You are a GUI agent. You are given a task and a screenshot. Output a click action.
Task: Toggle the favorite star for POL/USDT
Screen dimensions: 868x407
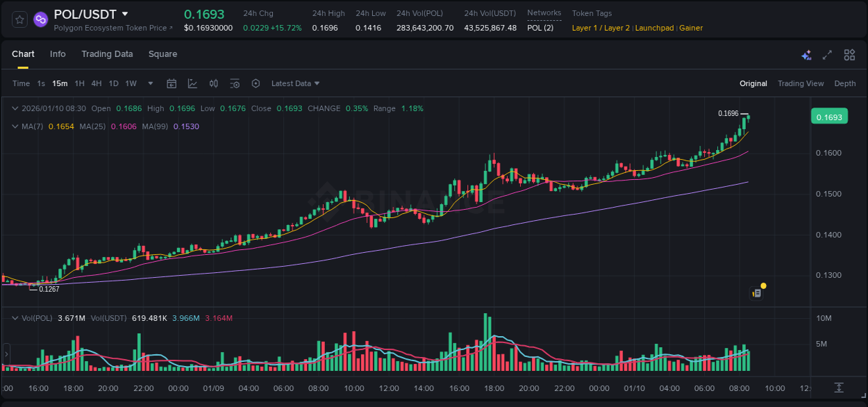(x=19, y=19)
